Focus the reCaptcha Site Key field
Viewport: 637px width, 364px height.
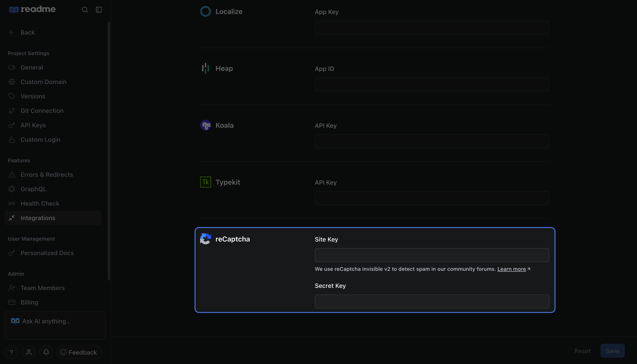(x=432, y=255)
